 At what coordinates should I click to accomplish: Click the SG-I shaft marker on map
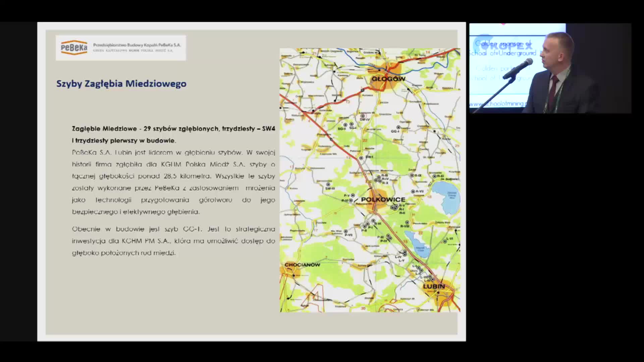pyautogui.click(x=352, y=124)
